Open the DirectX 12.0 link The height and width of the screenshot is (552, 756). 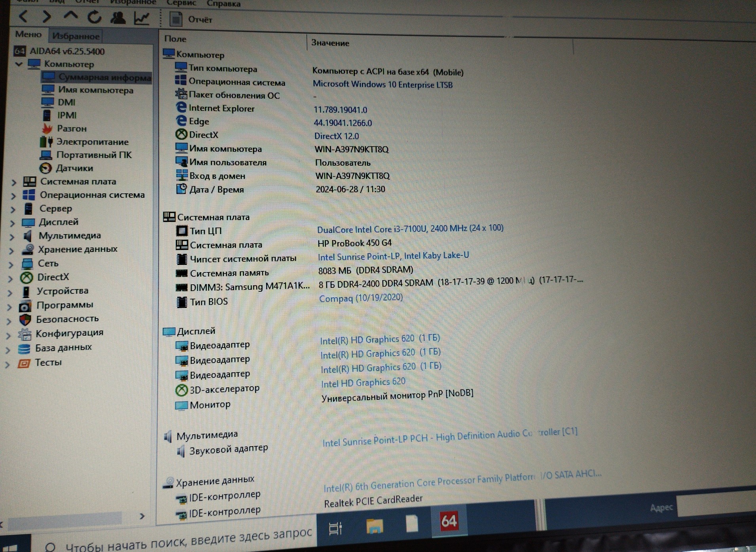(x=337, y=136)
